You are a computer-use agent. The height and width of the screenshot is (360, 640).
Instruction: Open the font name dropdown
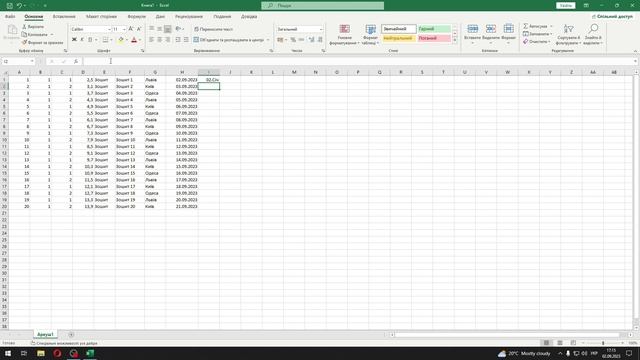point(109,29)
